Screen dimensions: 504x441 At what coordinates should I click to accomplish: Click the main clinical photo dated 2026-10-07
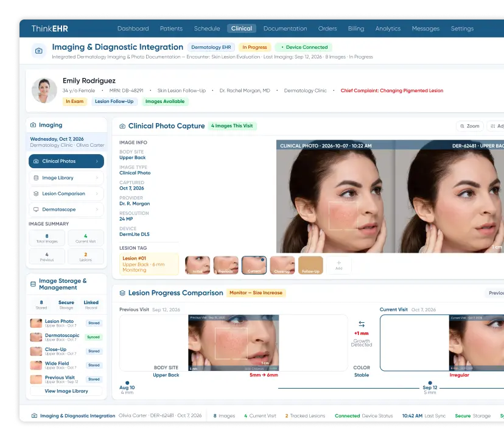[335, 196]
